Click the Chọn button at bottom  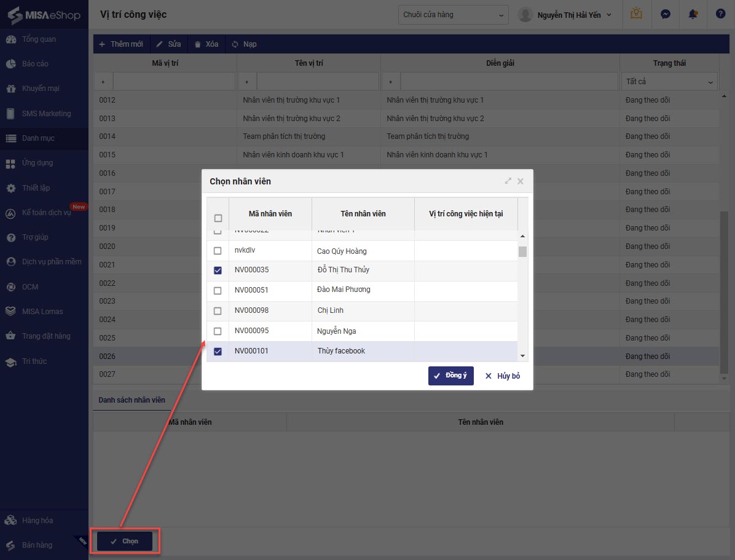pos(125,541)
